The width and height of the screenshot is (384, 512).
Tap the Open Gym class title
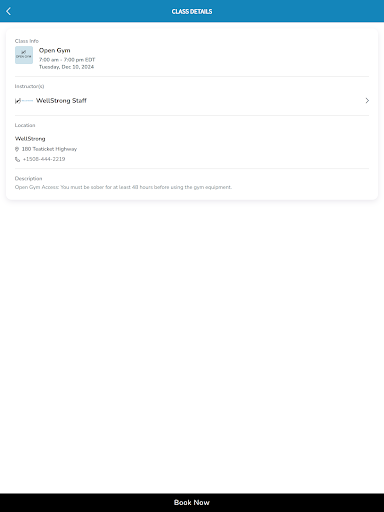coord(55,51)
